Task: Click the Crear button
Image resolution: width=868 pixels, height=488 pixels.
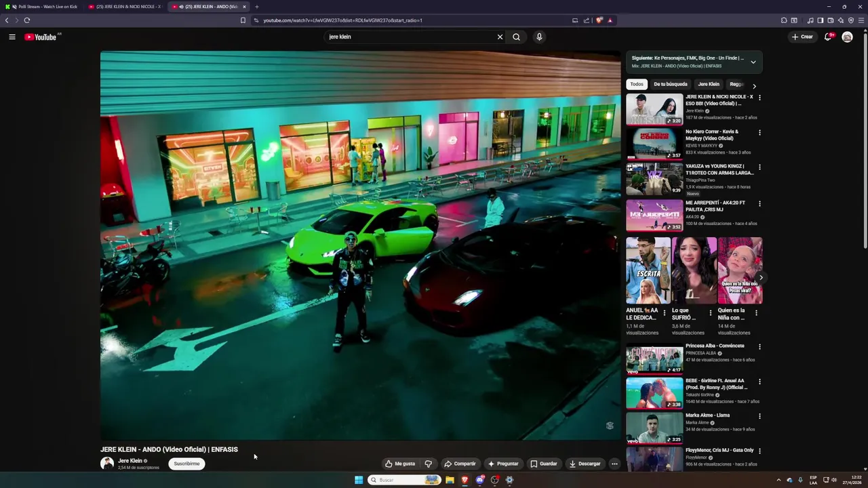Action: pyautogui.click(x=802, y=37)
